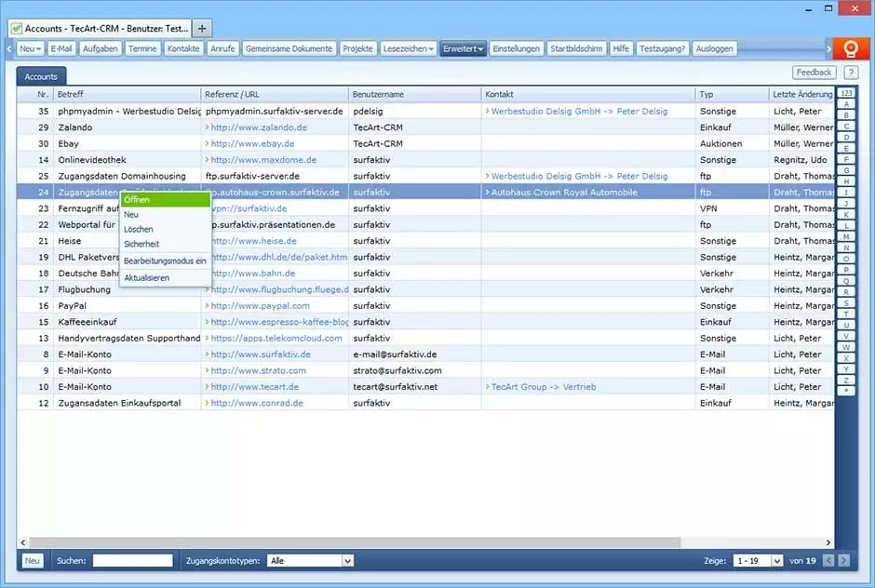Open the Zeige range dropdown
The image size is (875, 588).
pyautogui.click(x=756, y=560)
